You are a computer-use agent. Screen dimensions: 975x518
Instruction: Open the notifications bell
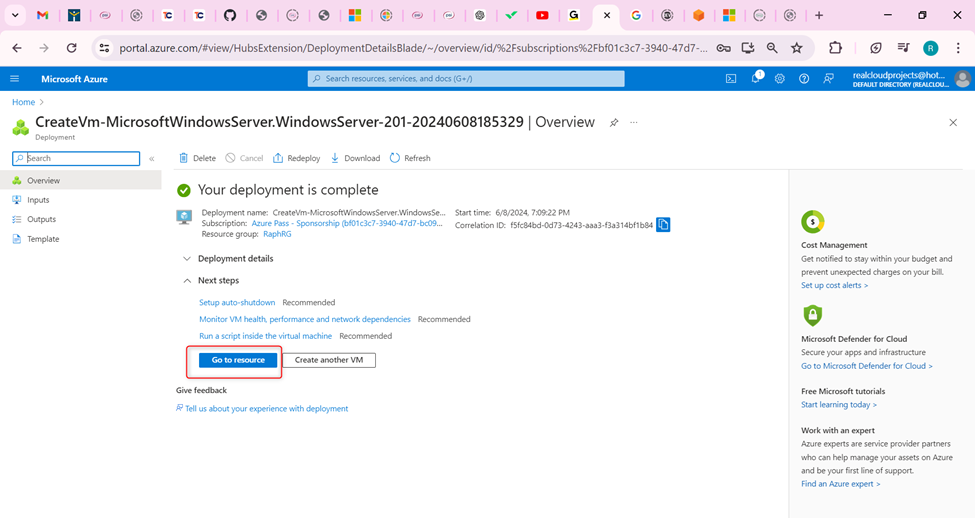pyautogui.click(x=756, y=78)
